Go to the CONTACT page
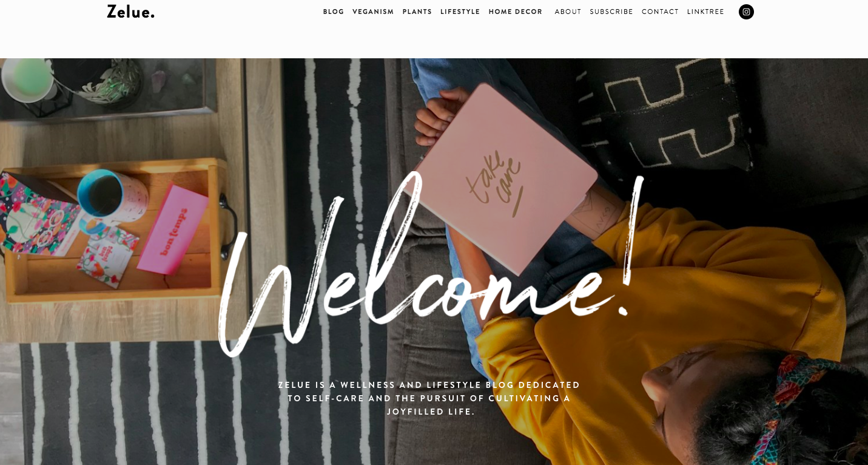868x465 pixels. click(x=660, y=12)
